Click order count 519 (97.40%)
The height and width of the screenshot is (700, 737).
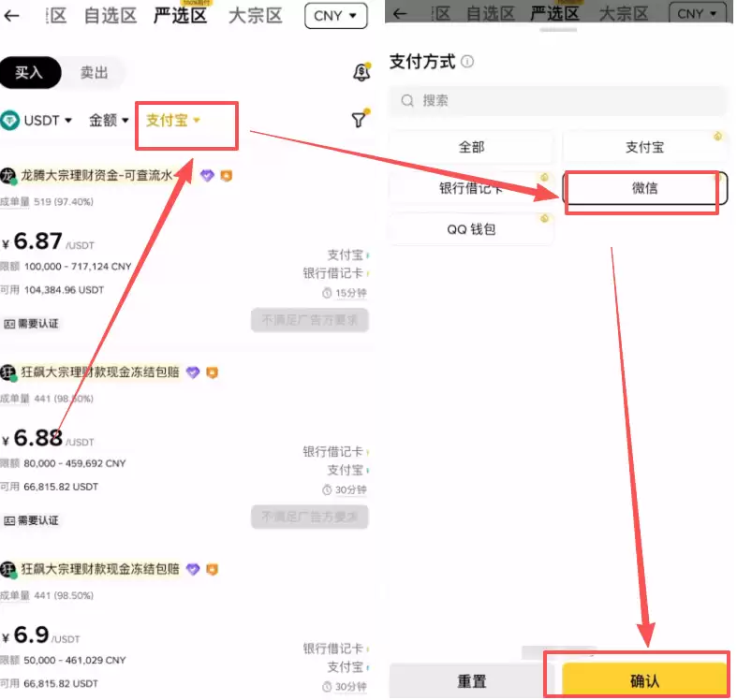click(64, 201)
